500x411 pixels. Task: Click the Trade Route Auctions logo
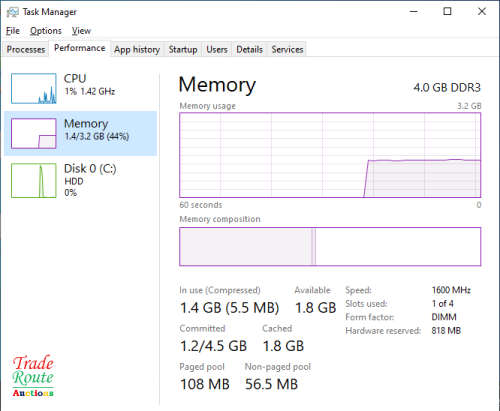33,376
